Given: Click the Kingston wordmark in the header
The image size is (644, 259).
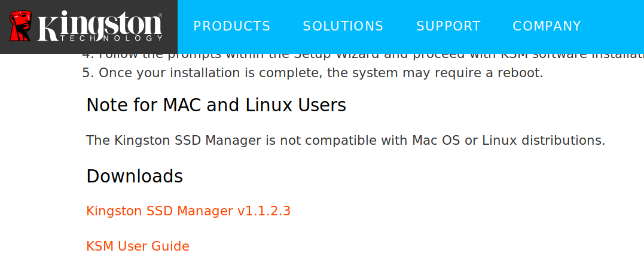Looking at the screenshot, I should pos(100,23).
